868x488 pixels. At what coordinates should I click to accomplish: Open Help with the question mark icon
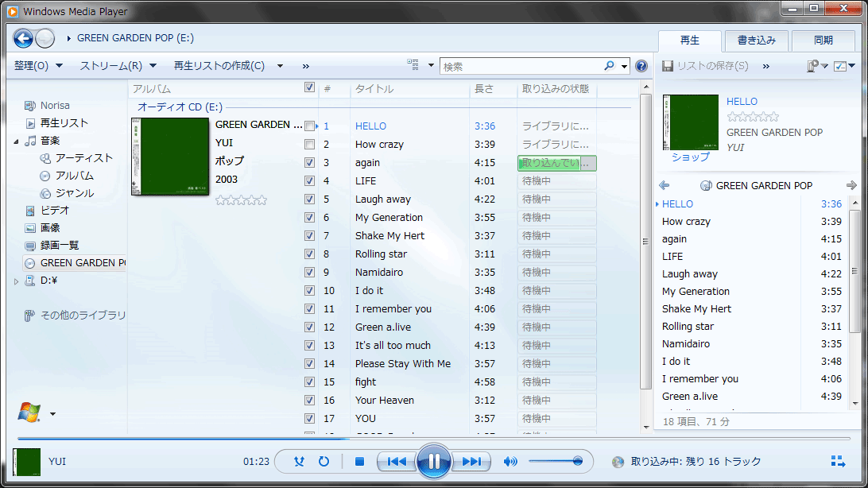[641, 66]
